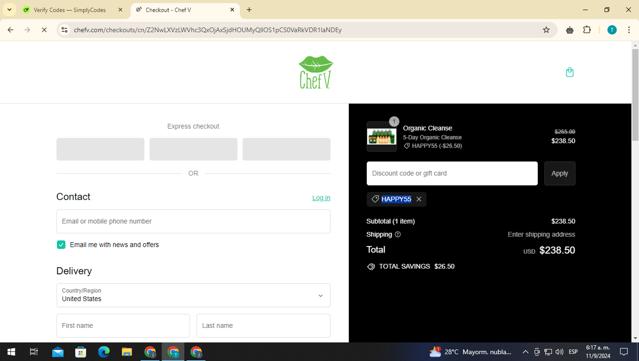Image resolution: width=639 pixels, height=361 pixels.
Task: Stop loading the page
Action: point(44,30)
